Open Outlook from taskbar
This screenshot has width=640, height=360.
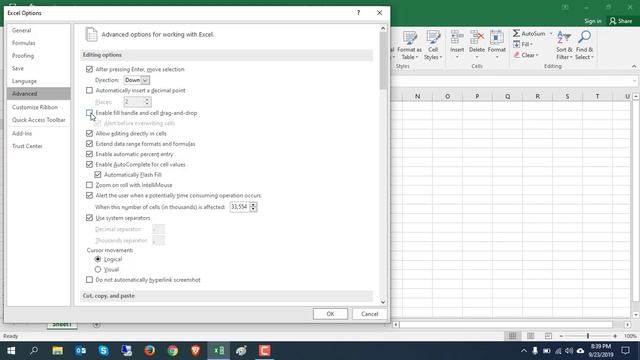coord(80,351)
